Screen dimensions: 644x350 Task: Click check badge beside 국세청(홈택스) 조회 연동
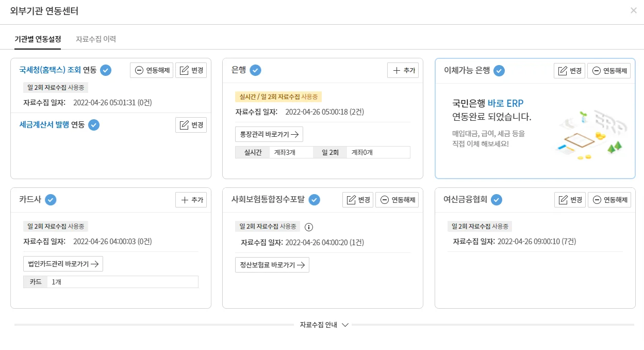coord(106,70)
